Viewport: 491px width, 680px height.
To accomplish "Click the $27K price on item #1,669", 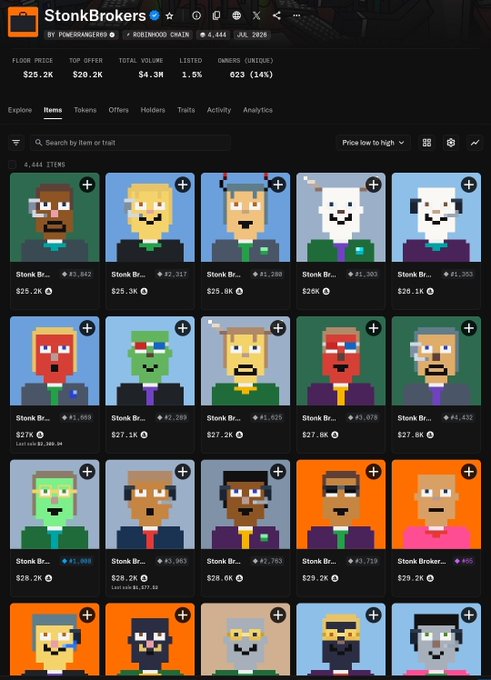I will coord(24,435).
